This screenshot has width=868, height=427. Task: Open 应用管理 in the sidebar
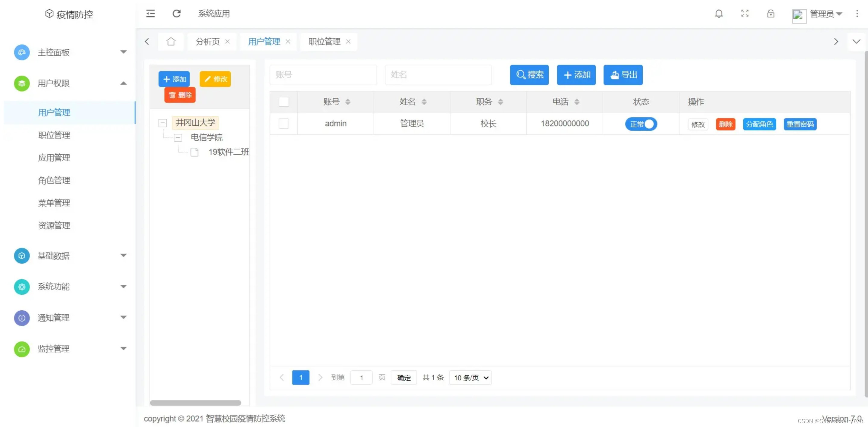coord(54,158)
